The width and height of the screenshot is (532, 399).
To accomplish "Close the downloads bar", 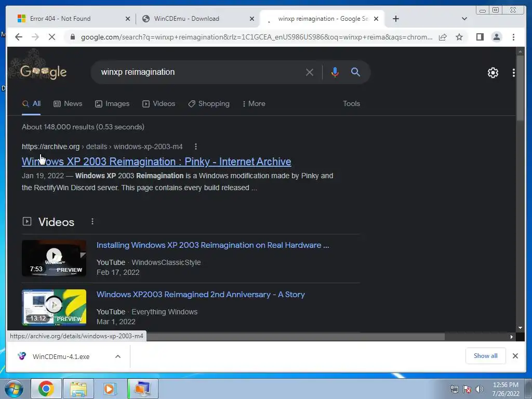I will tap(515, 356).
